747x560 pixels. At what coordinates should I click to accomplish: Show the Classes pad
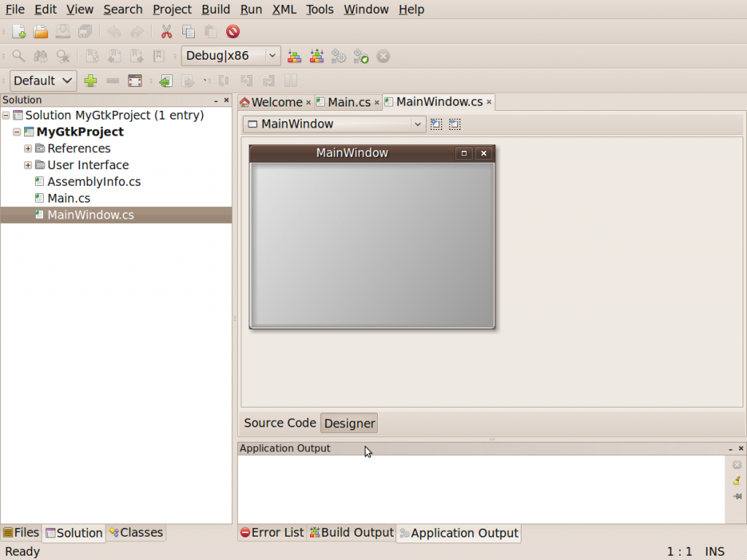[136, 532]
